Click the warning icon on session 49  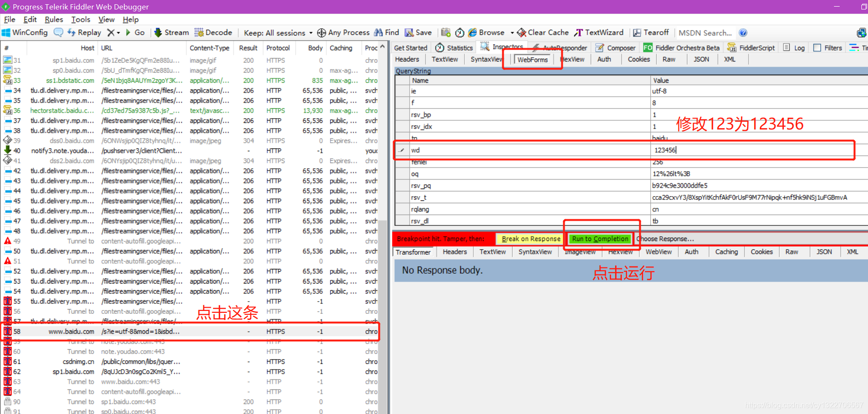click(8, 241)
